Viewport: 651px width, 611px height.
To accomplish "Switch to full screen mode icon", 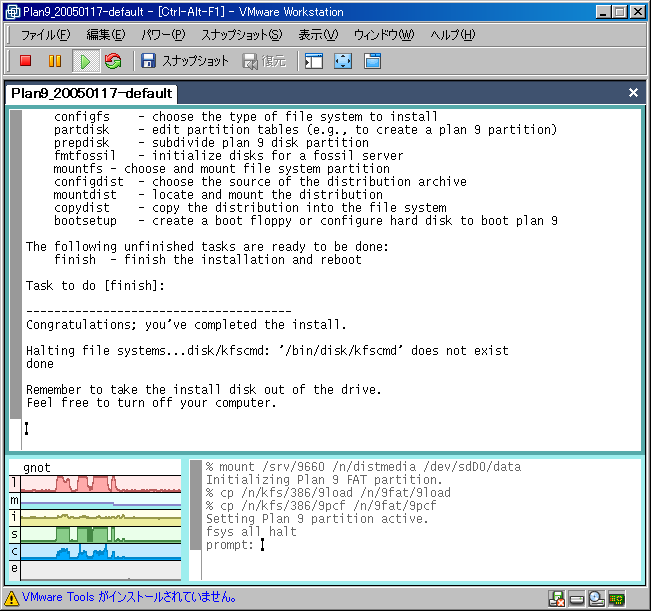I will point(343,61).
